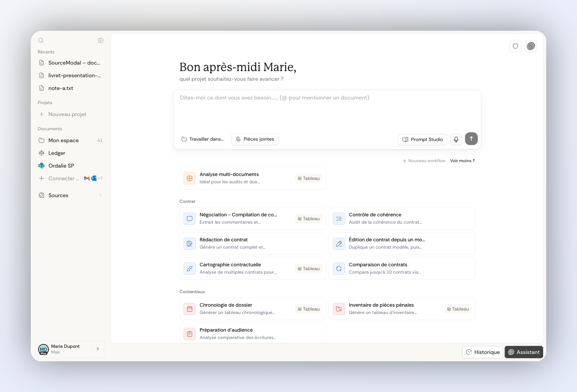This screenshot has width=577, height=392.
Task: Click Tableau badge on Négociation card
Action: click(x=309, y=219)
